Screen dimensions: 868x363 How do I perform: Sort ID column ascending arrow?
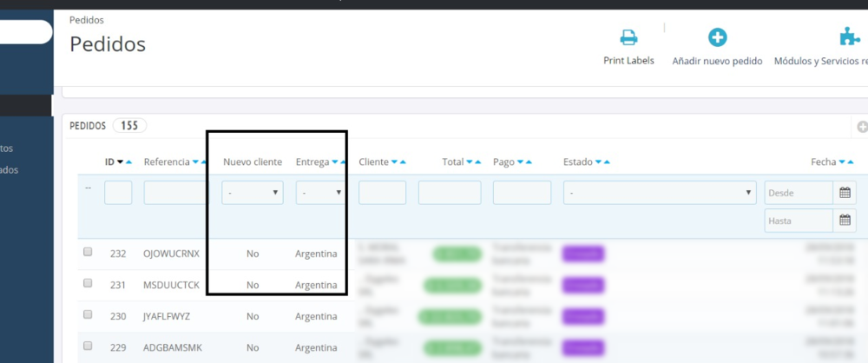pyautogui.click(x=128, y=162)
